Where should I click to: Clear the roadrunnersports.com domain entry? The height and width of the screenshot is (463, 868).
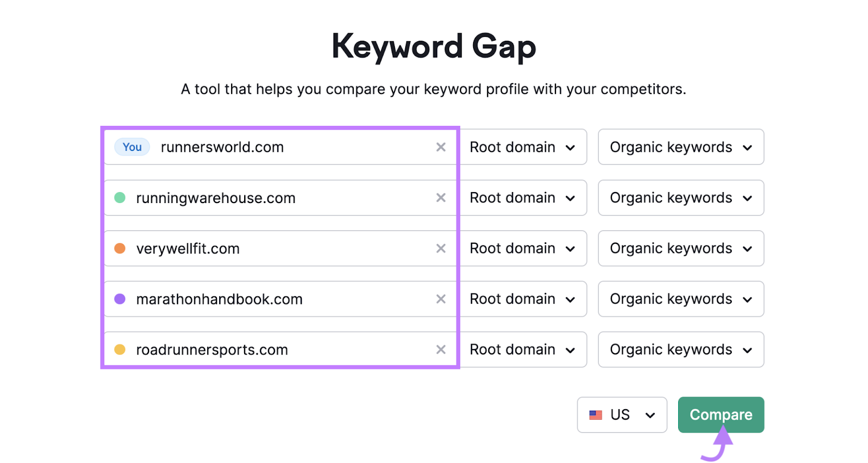(x=441, y=350)
